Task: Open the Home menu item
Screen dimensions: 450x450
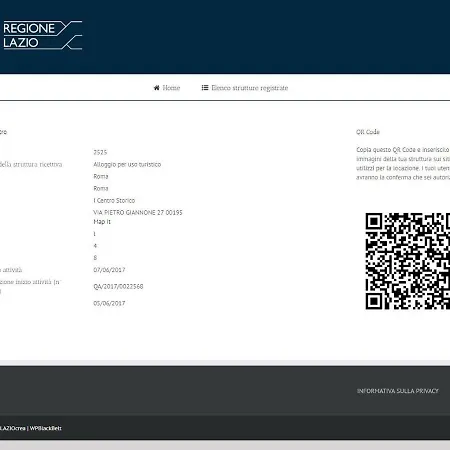Action: click(x=167, y=88)
